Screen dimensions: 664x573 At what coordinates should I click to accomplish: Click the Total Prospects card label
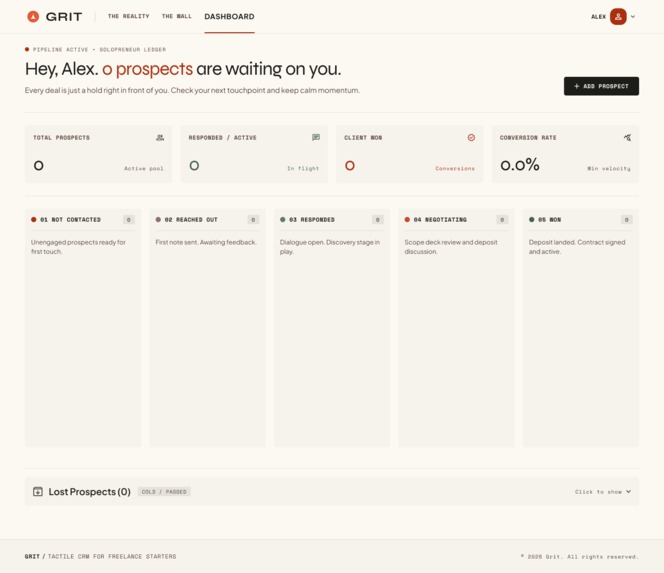coord(61,138)
